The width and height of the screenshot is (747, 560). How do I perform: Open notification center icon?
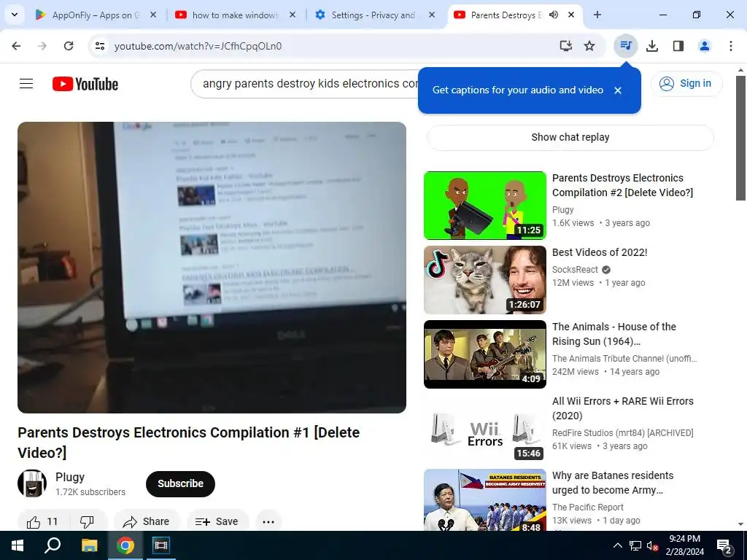724,547
